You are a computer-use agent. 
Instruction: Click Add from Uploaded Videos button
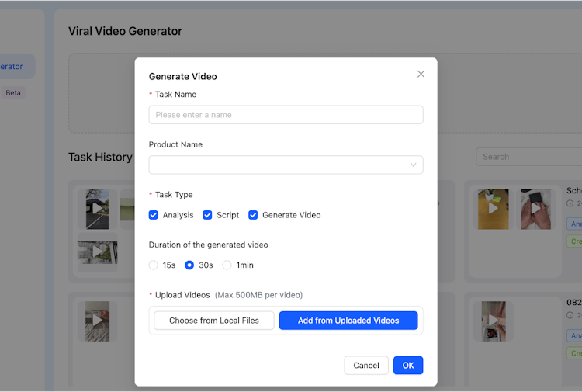pos(348,321)
